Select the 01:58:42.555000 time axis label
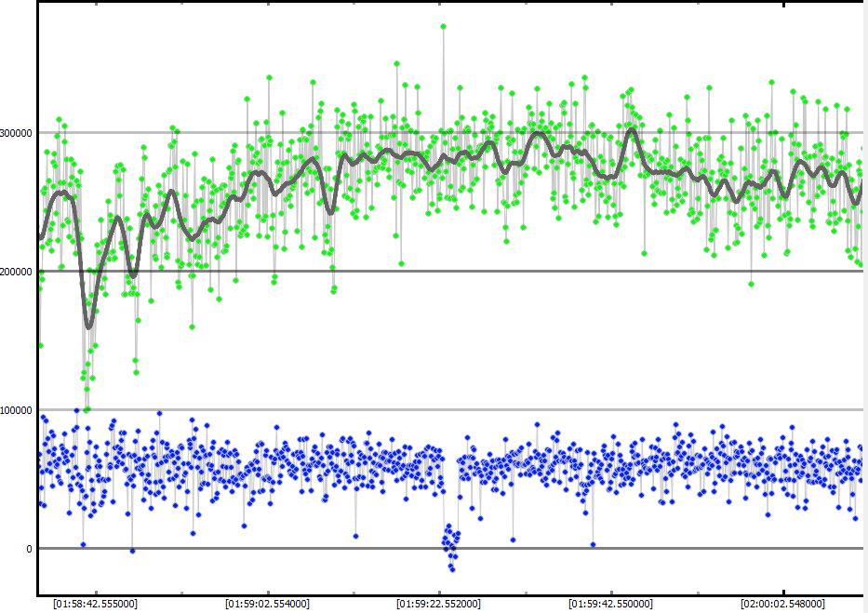The image size is (868, 613). pyautogui.click(x=97, y=604)
